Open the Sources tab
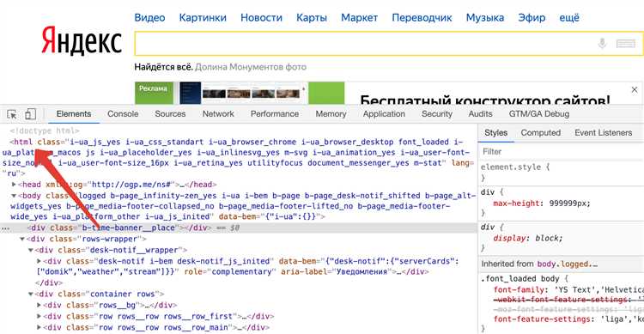 pyautogui.click(x=170, y=114)
